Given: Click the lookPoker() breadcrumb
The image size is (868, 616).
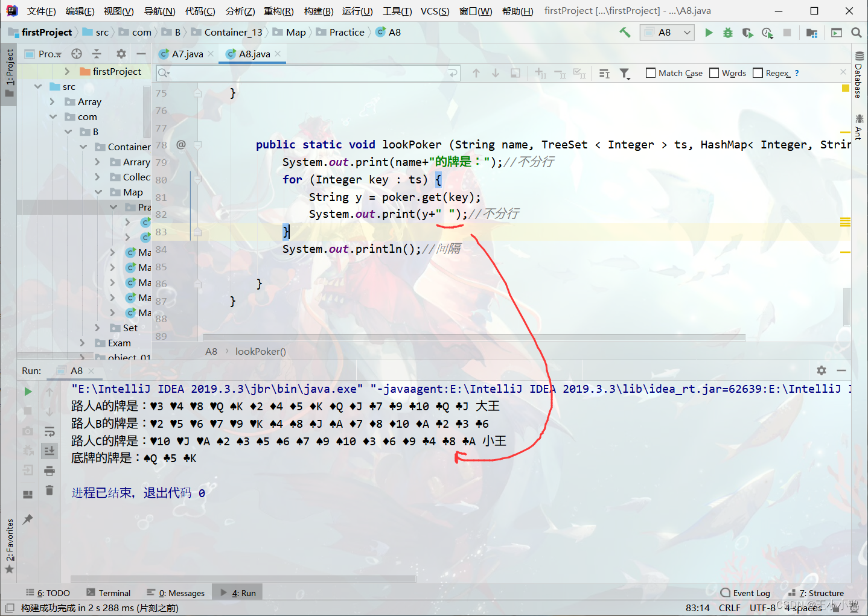Looking at the screenshot, I should (260, 351).
